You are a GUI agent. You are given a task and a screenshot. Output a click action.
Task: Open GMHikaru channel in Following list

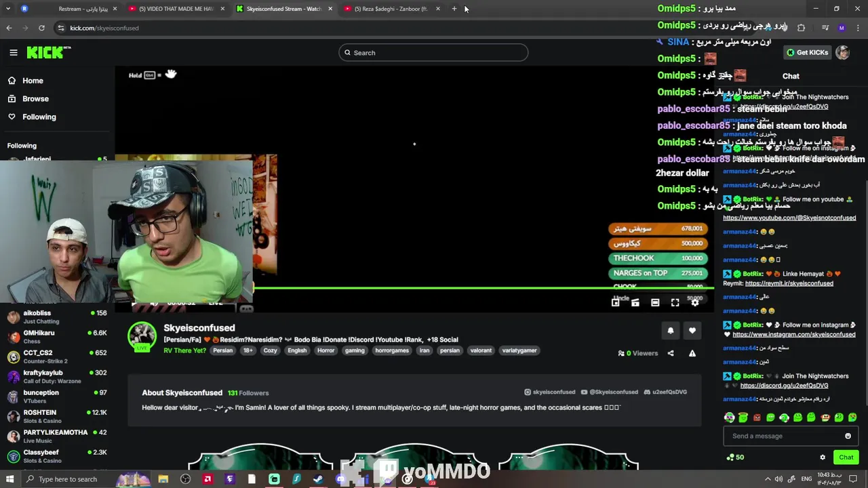(57, 337)
